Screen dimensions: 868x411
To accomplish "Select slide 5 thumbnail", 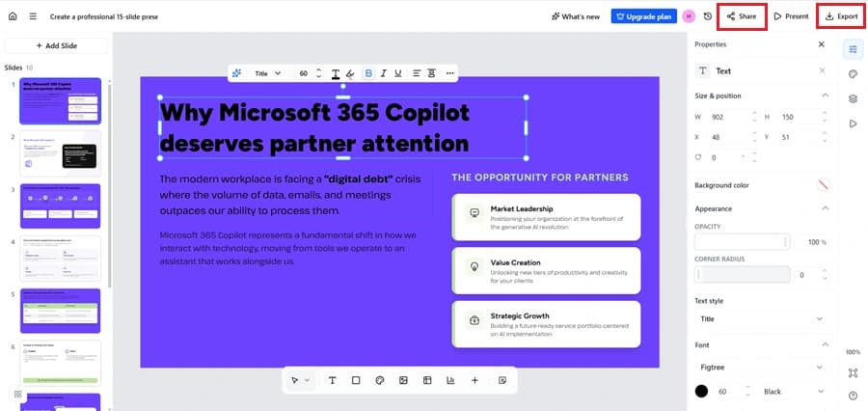I will point(61,311).
